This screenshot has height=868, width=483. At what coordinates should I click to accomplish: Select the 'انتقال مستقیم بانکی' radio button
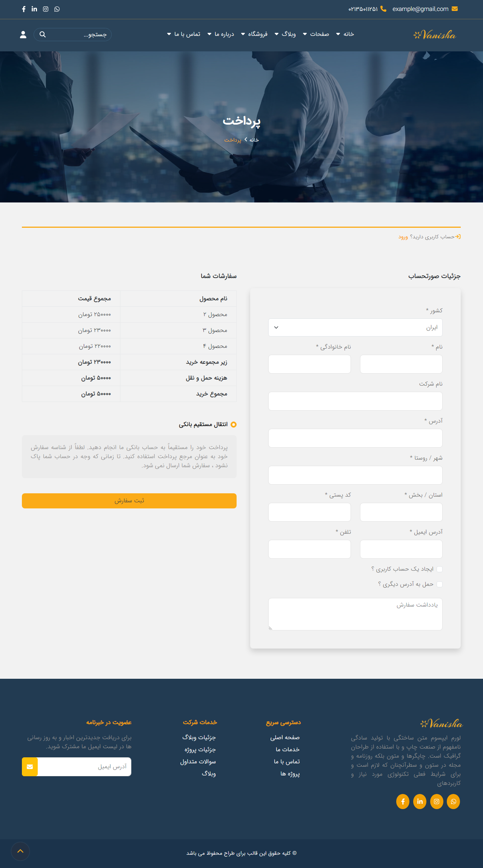click(234, 425)
